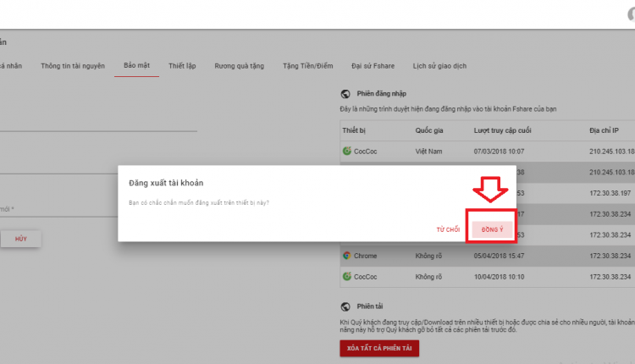Image resolution: width=635 pixels, height=364 pixels.
Task: Decline logout with TỪ CHỐI button
Action: 448,229
